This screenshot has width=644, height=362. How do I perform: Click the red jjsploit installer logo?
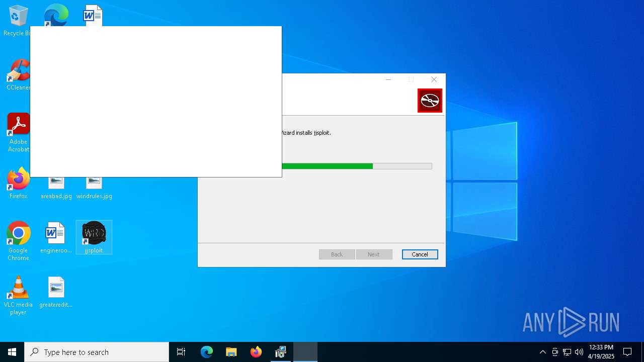[x=430, y=101]
